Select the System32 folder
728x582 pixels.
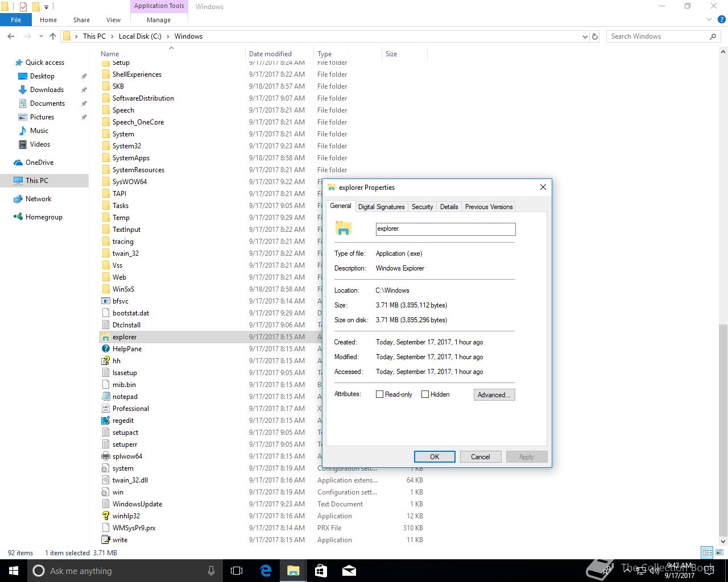coord(126,146)
